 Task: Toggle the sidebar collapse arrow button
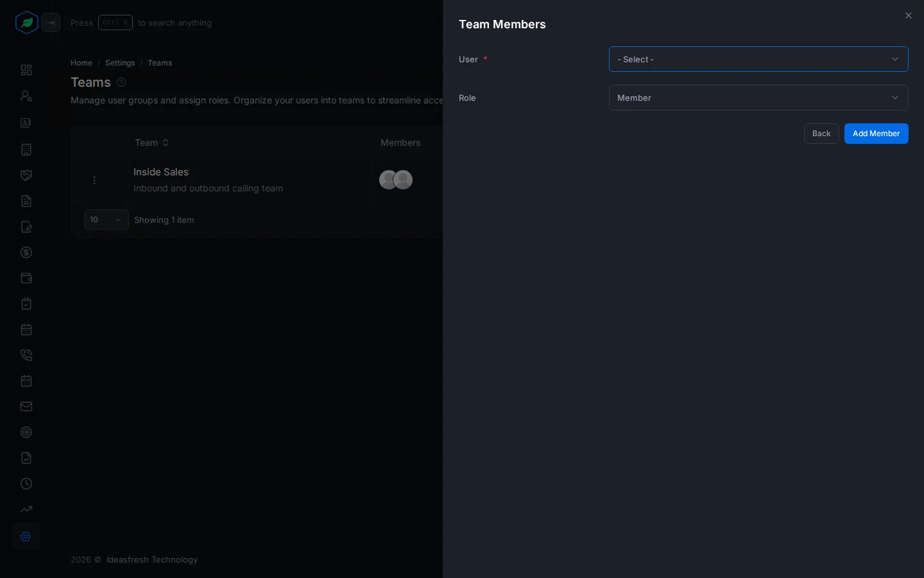pos(51,22)
